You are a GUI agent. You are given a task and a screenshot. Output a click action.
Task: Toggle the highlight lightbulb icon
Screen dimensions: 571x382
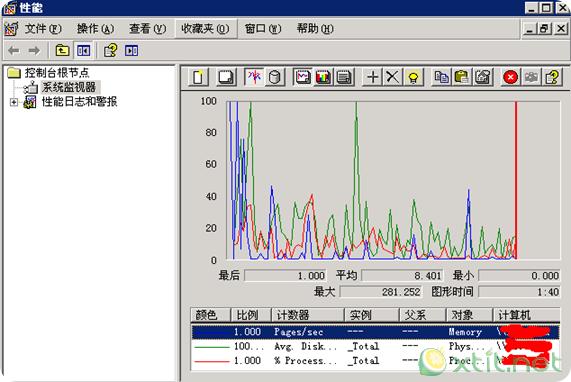tap(413, 77)
